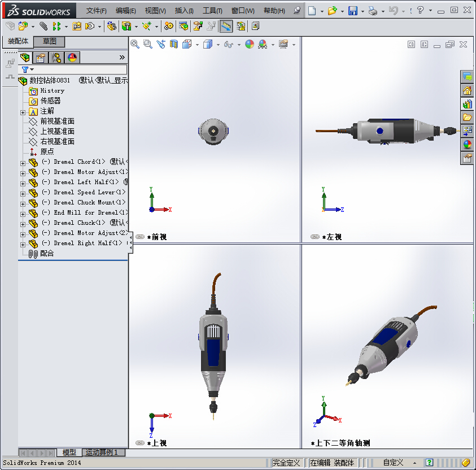Toggle the link icon beside *上视 view
The width and height of the screenshot is (476, 470).
pyautogui.click(x=140, y=443)
